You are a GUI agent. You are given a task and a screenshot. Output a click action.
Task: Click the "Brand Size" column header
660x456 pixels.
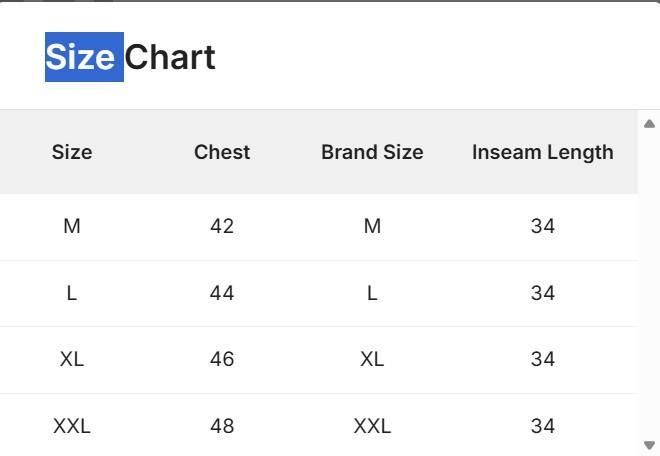tap(372, 152)
